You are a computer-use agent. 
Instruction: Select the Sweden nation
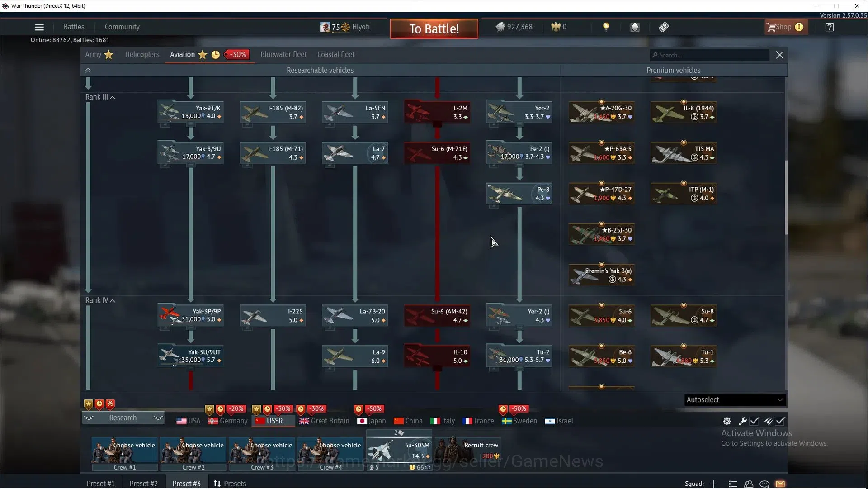pyautogui.click(x=519, y=421)
